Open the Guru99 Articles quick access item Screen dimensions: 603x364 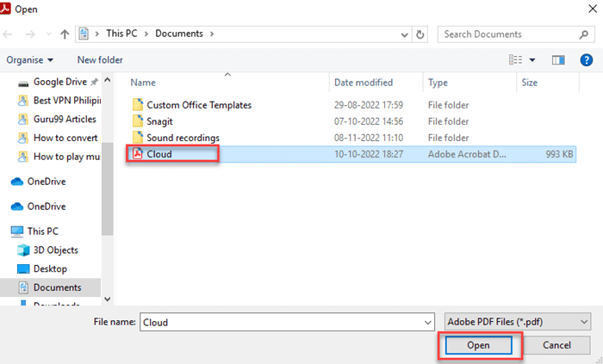tap(65, 119)
